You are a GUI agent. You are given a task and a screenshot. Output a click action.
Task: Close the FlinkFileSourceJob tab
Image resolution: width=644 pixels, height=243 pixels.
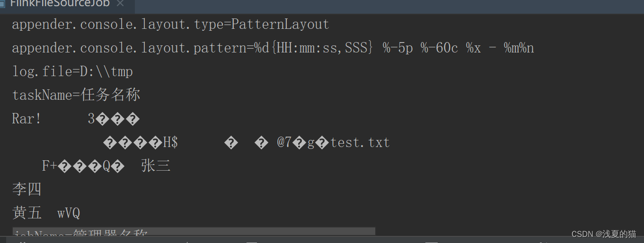[x=120, y=4]
